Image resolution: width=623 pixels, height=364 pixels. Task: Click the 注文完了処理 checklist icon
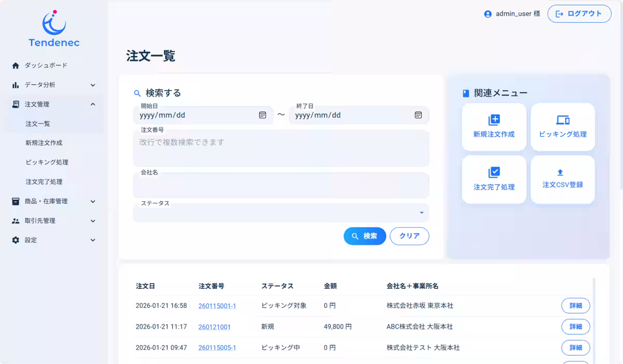pos(494,173)
